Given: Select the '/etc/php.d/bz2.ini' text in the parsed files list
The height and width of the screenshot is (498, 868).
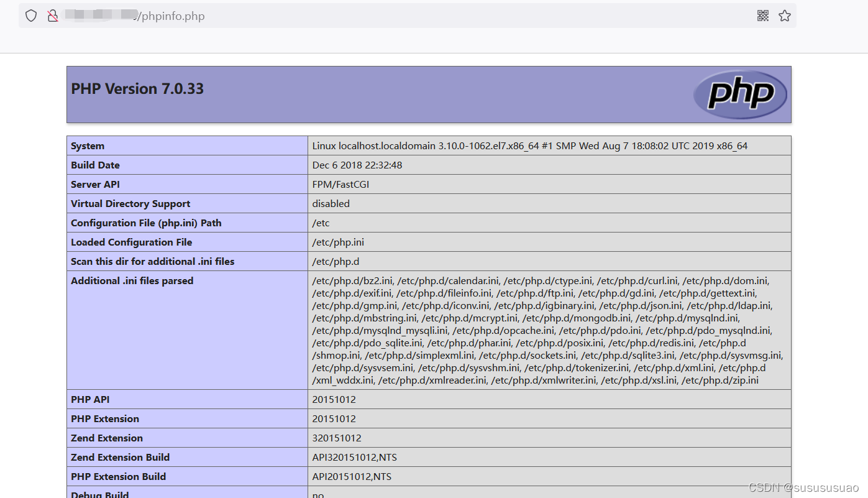Looking at the screenshot, I should pos(352,281).
